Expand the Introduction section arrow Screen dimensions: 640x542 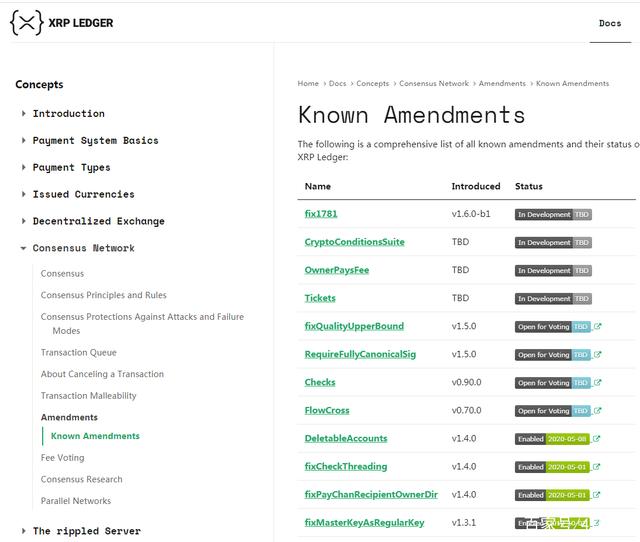coord(23,113)
